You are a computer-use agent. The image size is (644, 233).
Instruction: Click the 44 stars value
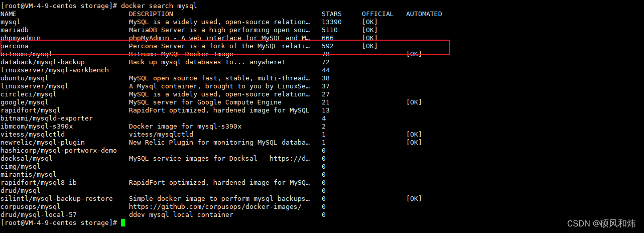coord(326,70)
